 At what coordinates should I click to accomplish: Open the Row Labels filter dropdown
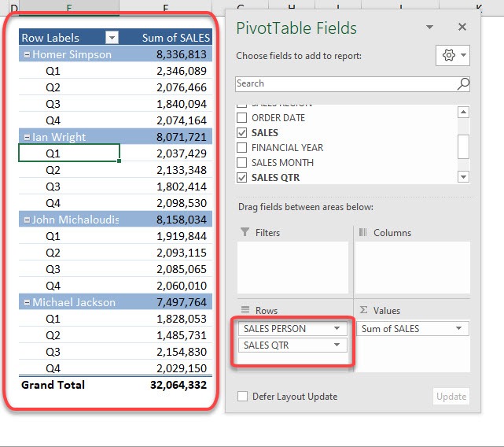pos(112,38)
